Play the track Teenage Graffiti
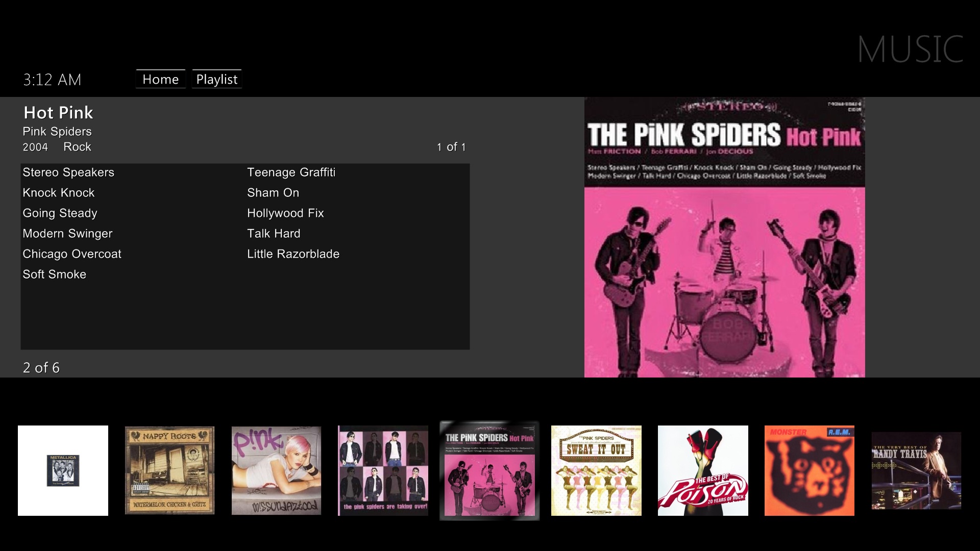Viewport: 980px width, 551px height. coord(291,172)
